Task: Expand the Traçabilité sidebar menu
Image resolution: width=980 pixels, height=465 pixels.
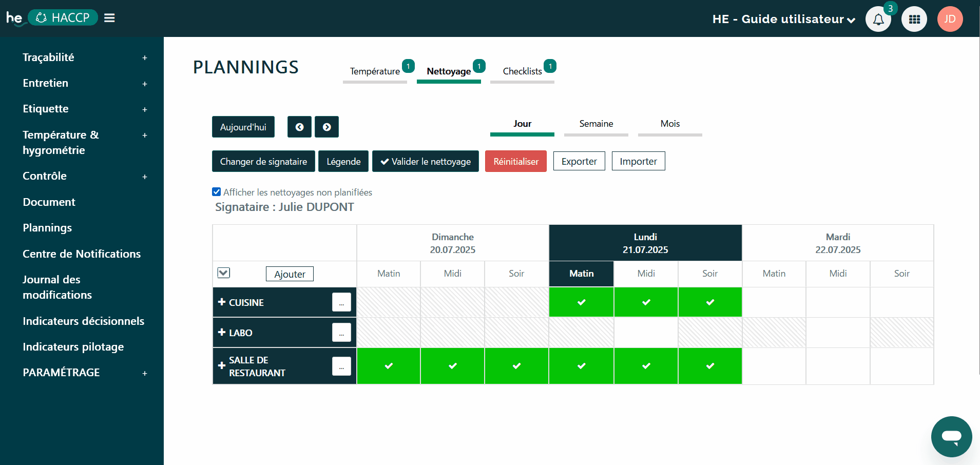Action: (x=145, y=58)
